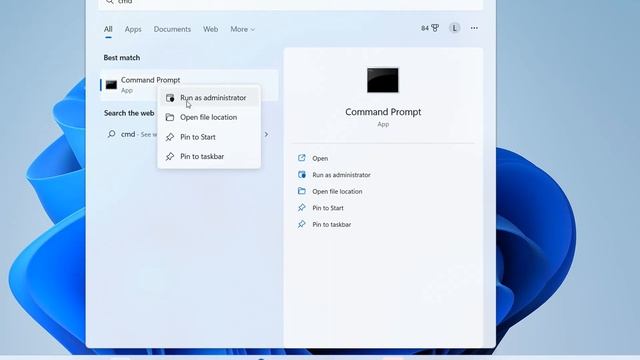
Task: Click the Open arrow icon in details pane
Action: 302,158
